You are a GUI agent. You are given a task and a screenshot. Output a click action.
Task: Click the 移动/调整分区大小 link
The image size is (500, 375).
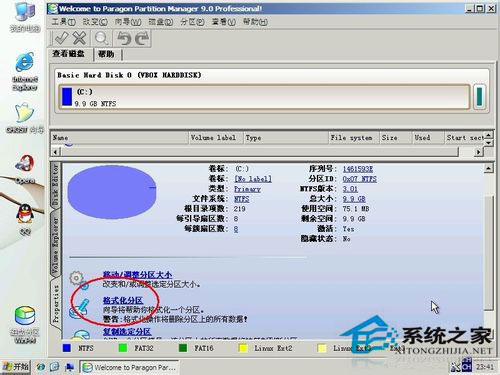(137, 275)
